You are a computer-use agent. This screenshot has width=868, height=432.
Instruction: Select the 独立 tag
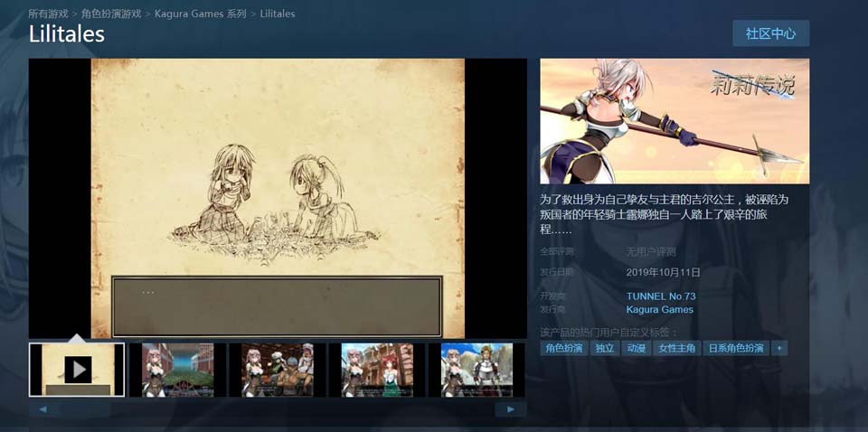click(605, 348)
